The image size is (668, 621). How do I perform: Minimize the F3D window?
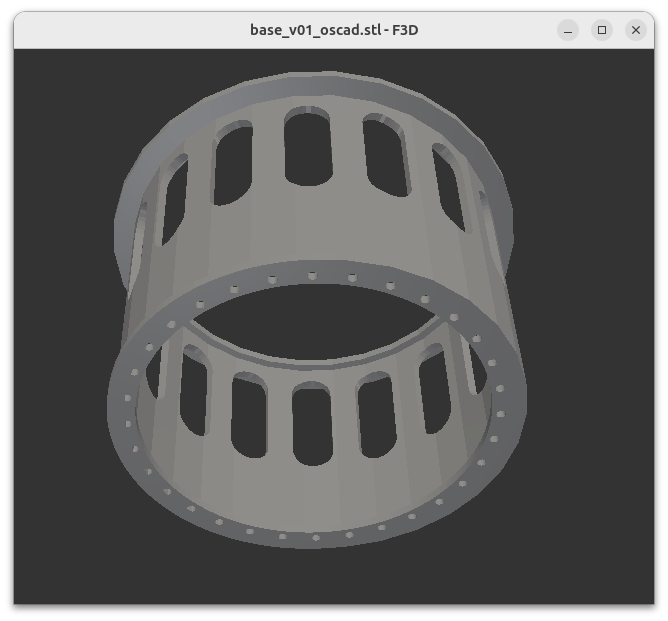click(x=568, y=30)
